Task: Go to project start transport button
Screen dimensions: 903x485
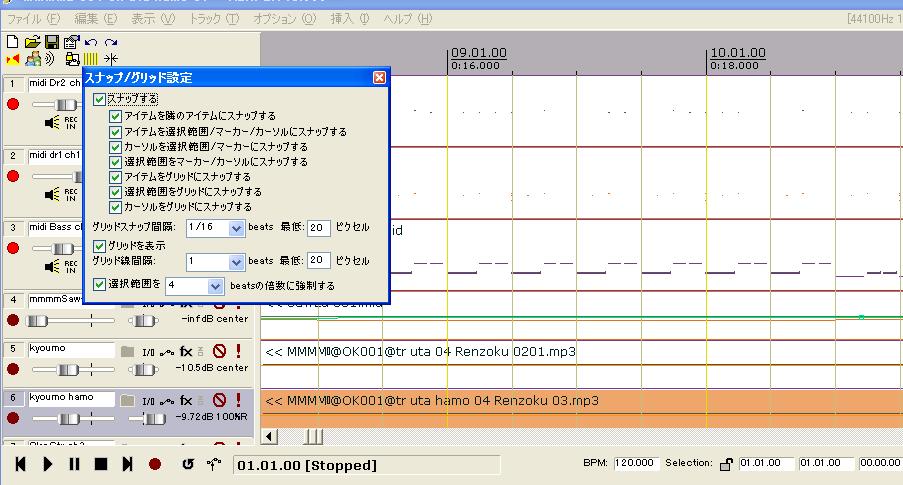Action: click(20, 464)
